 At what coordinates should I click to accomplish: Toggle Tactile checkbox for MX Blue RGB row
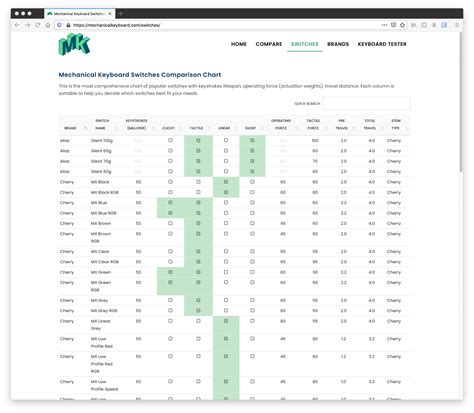click(198, 213)
